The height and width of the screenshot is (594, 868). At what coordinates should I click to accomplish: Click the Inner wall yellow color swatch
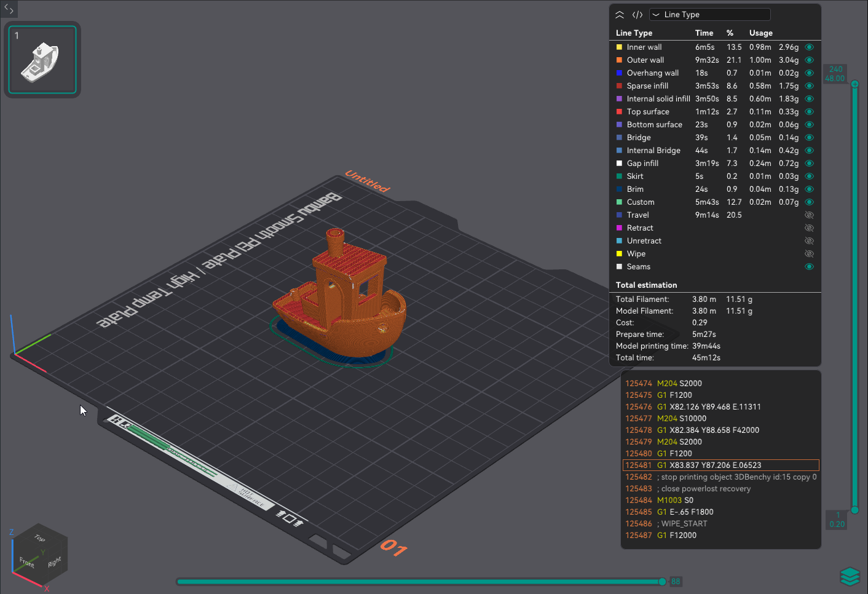[x=619, y=47]
